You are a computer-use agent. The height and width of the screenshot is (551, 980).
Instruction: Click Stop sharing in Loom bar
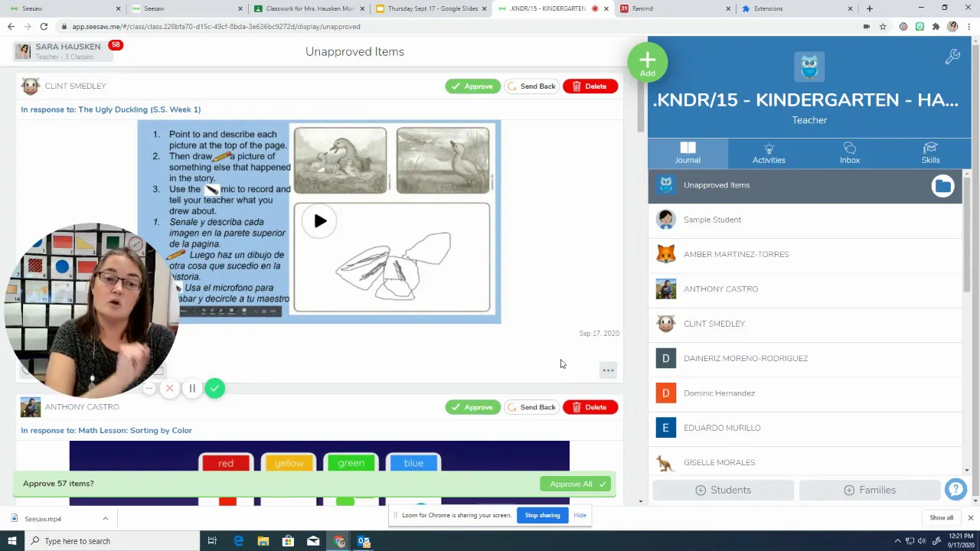(542, 515)
